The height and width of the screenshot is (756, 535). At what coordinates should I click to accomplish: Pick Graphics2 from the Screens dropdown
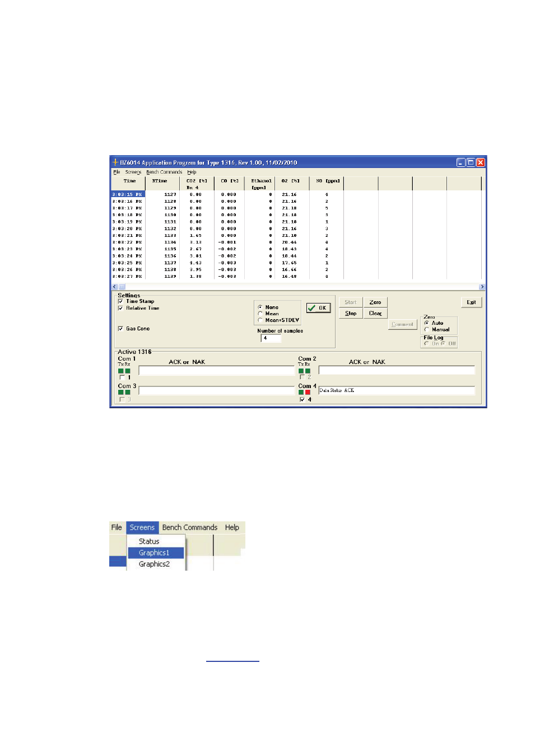[x=156, y=564]
